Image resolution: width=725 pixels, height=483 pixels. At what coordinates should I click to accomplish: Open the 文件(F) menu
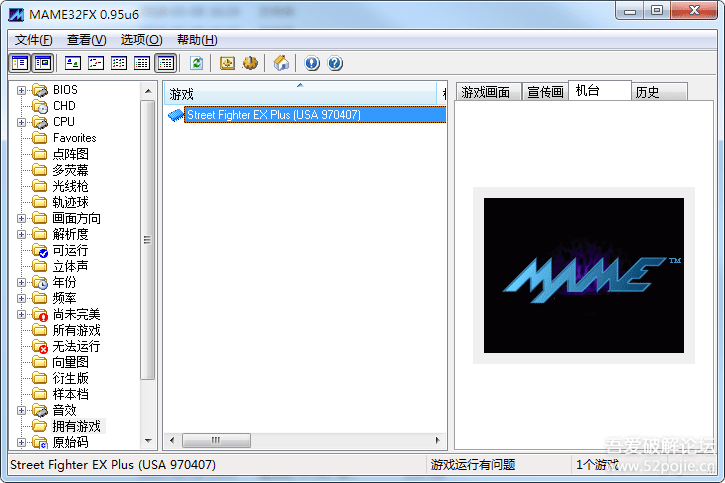pyautogui.click(x=33, y=40)
